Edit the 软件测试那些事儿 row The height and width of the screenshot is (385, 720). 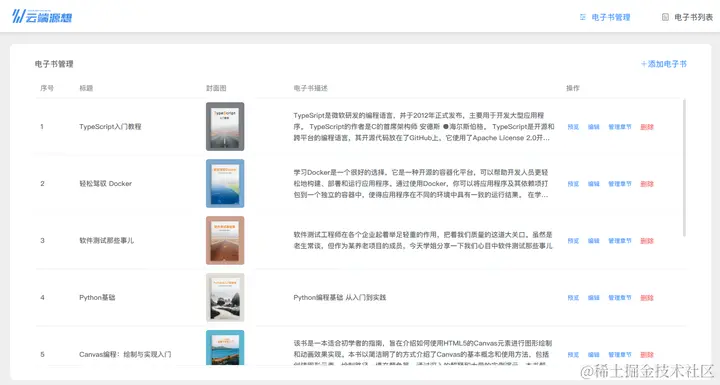pyautogui.click(x=594, y=241)
